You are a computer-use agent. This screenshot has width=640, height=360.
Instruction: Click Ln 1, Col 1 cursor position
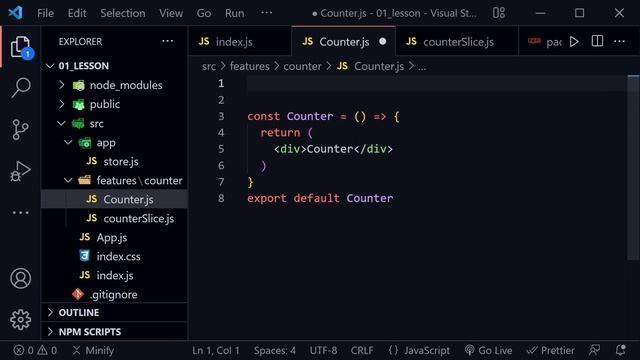[x=216, y=350]
